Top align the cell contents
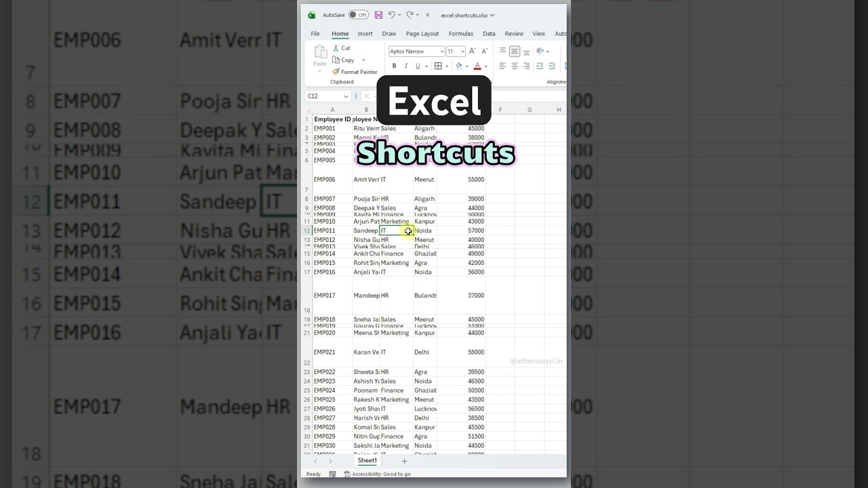The height and width of the screenshot is (488, 868). (x=502, y=50)
